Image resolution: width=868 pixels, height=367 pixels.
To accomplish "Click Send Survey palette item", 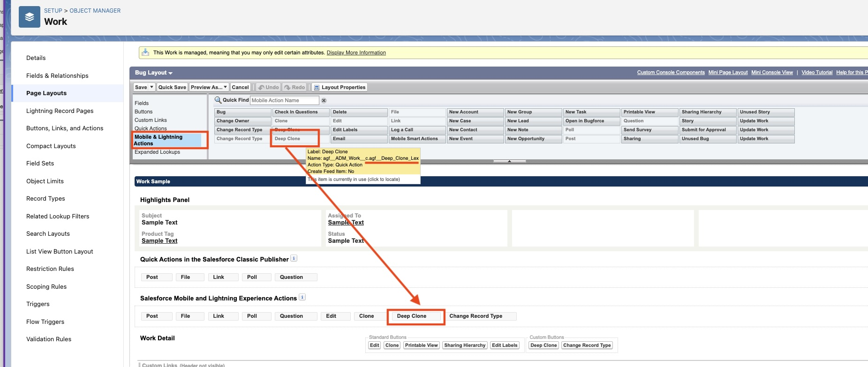I will click(649, 130).
